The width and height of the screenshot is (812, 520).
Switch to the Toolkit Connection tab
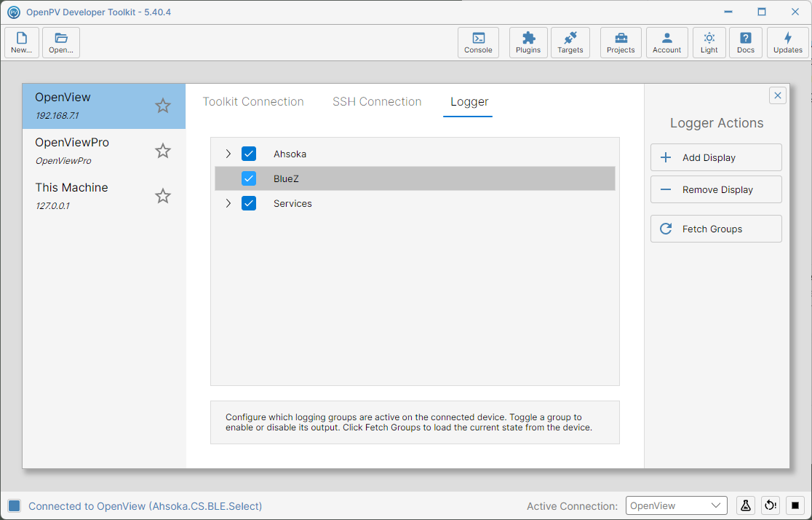pos(253,102)
